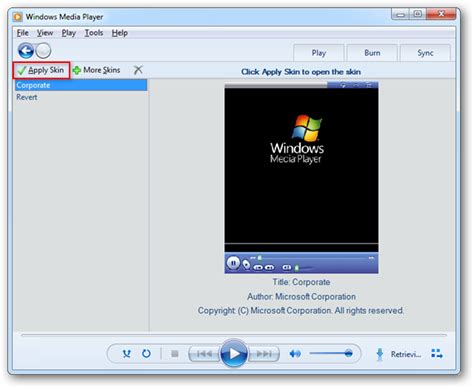Image resolution: width=474 pixels, height=388 pixels.
Task: Switch to Now Playing view icon
Action: [437, 354]
